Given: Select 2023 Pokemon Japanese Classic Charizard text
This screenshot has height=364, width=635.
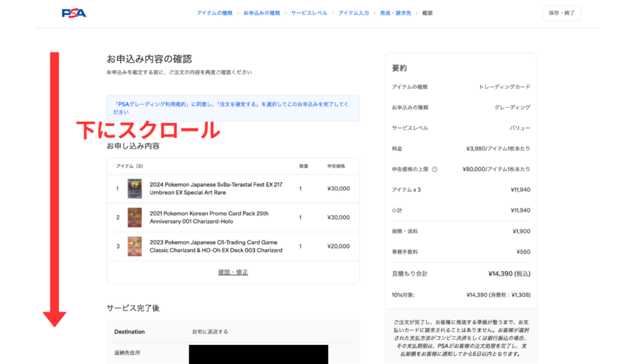Looking at the screenshot, I should coord(216,246).
